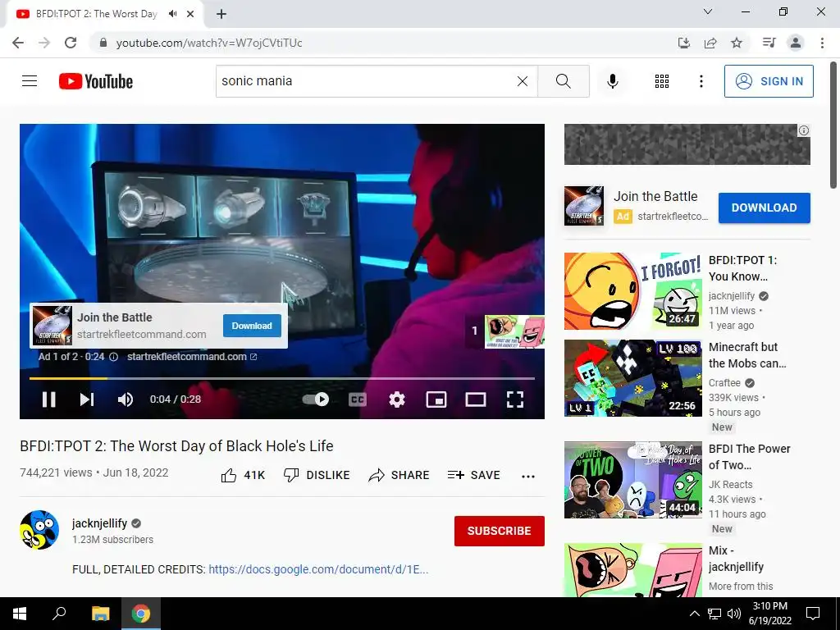
Task: Click the browser address bar URL
Action: [209, 43]
